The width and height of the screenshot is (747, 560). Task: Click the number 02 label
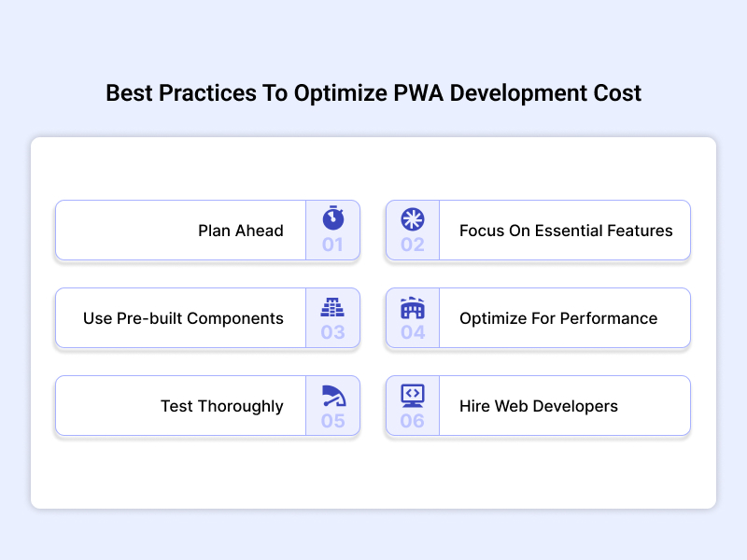click(412, 245)
